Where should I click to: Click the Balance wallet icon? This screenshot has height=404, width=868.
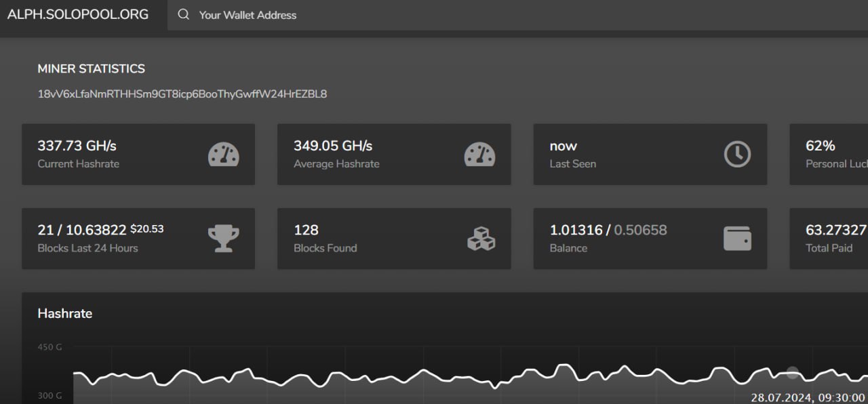[x=737, y=239]
